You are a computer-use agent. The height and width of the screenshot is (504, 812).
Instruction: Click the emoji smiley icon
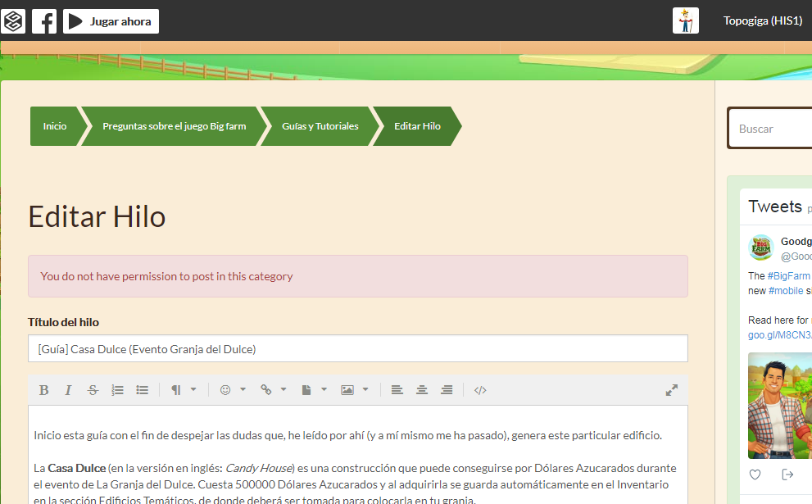click(225, 390)
